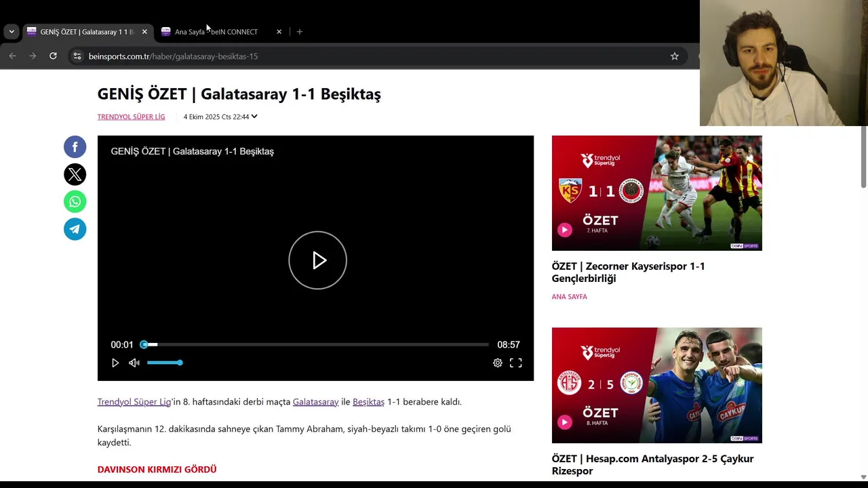This screenshot has width=868, height=488.
Task: Click the page vertical scrollbar thumb
Action: tap(863, 156)
